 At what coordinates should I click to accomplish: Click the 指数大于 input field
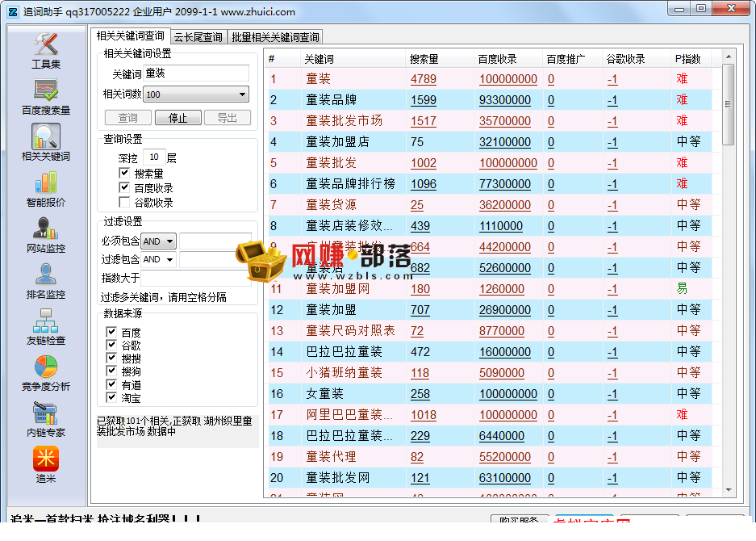[x=196, y=278]
